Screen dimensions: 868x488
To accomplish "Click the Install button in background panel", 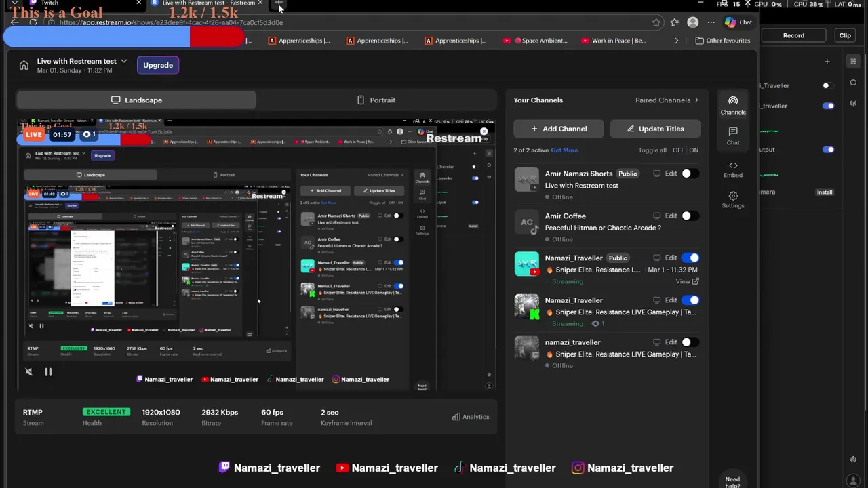I will 824,192.
